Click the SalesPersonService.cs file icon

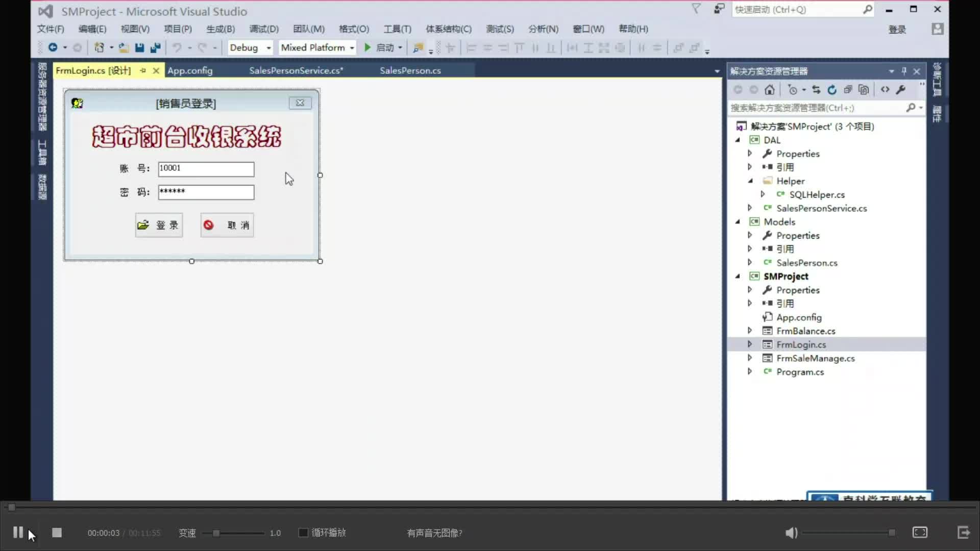pyautogui.click(x=768, y=208)
